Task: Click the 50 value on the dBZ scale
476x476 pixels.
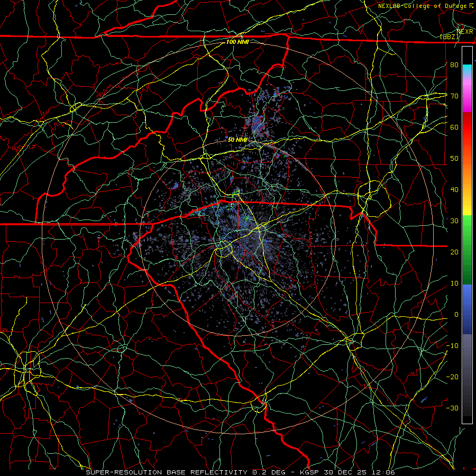Action: pyautogui.click(x=454, y=159)
